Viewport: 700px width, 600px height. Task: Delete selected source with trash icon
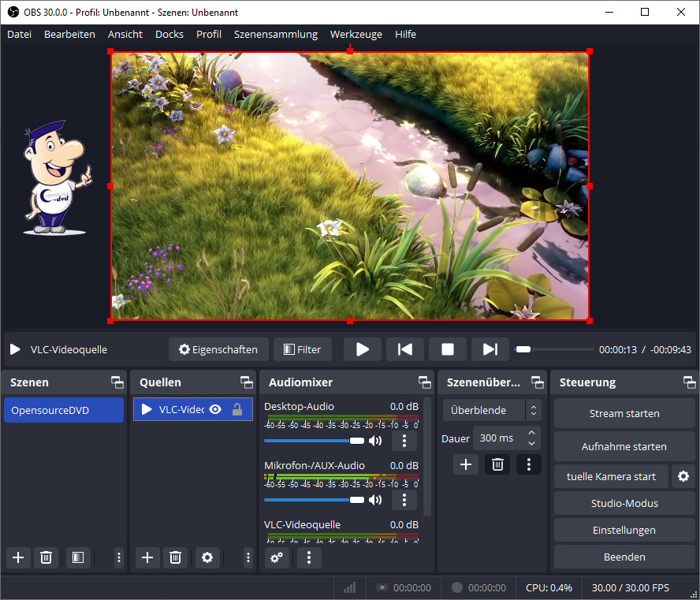175,557
